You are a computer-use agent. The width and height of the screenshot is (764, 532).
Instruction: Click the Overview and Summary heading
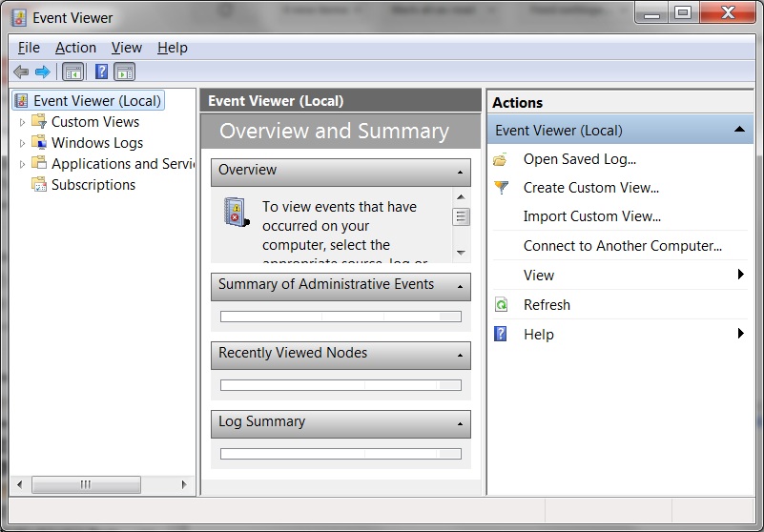click(x=334, y=131)
